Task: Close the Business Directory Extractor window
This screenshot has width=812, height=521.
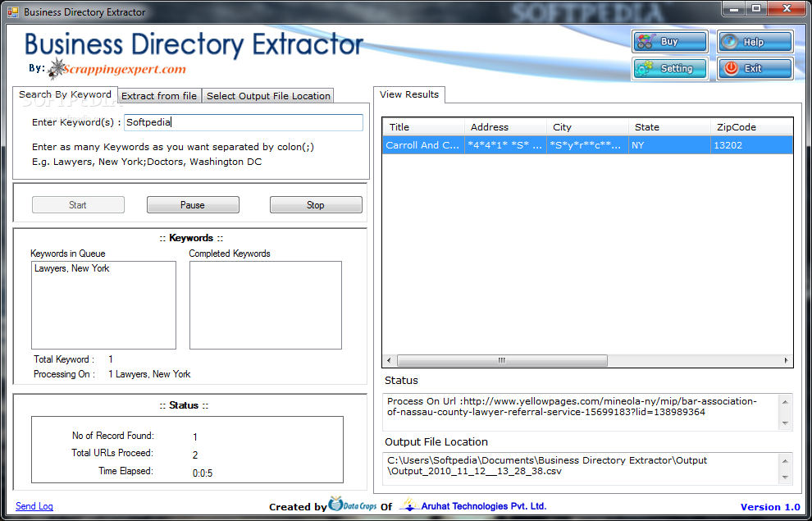Action: pyautogui.click(x=787, y=9)
